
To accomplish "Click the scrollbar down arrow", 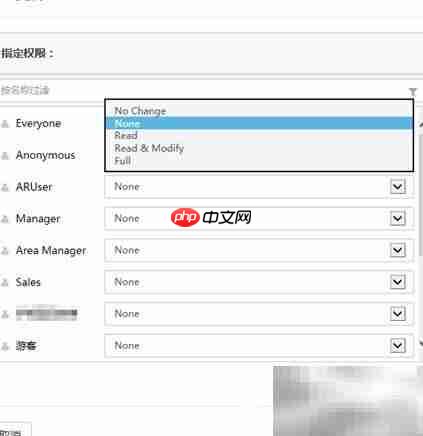I will [421, 343].
